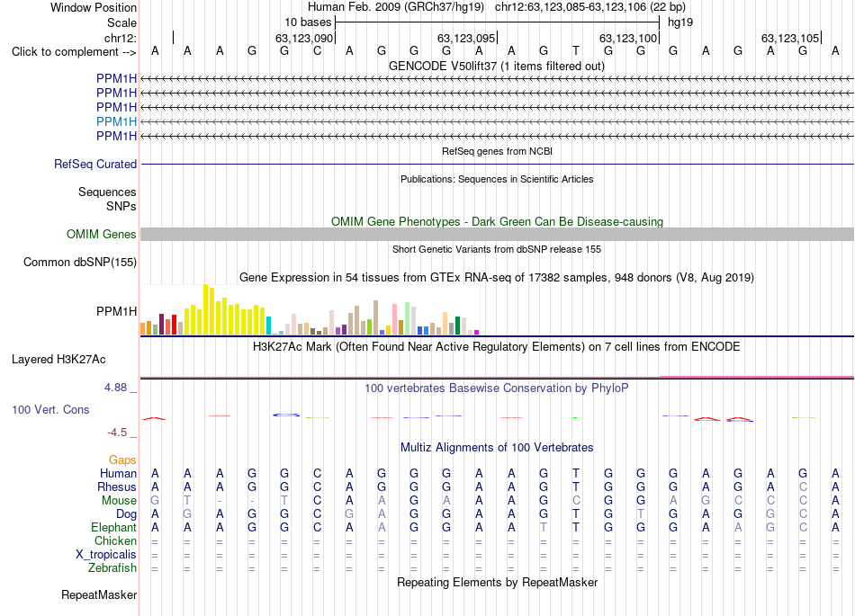Screen dimensions: 855x616
Task: Click the 63,123,105 position label
Action: 790,38
